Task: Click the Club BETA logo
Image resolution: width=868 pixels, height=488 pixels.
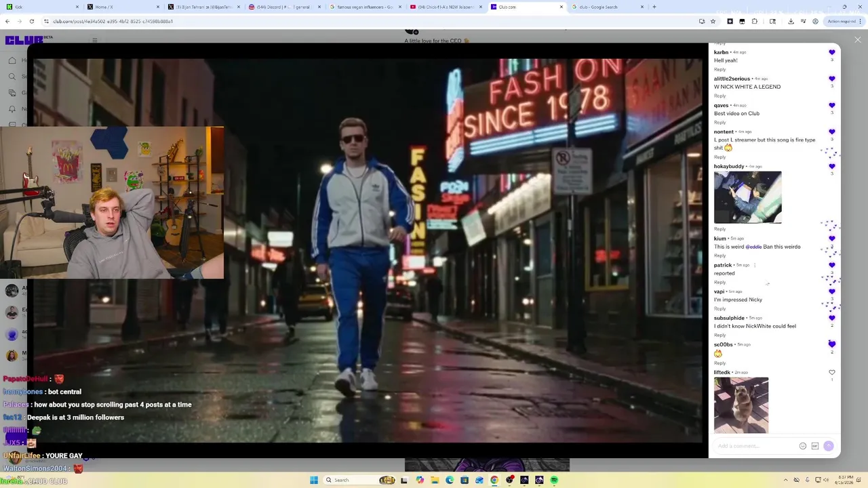Action: pyautogui.click(x=28, y=40)
